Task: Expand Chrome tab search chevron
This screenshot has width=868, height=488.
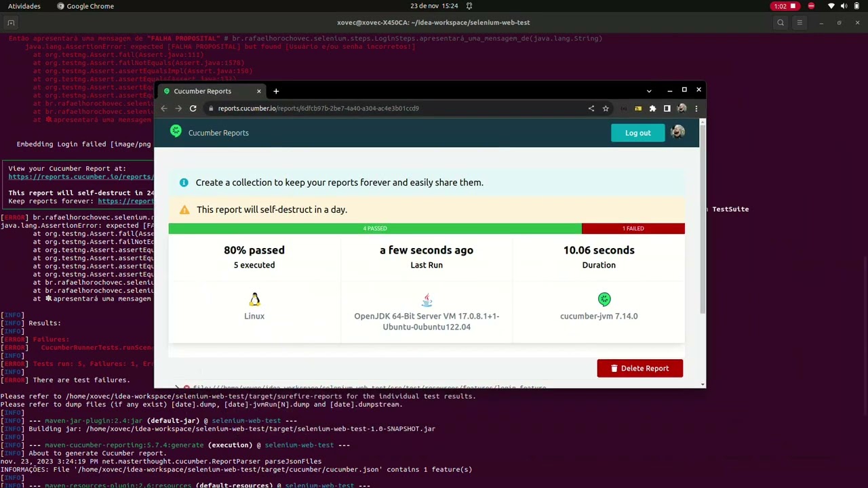Action: [649, 91]
